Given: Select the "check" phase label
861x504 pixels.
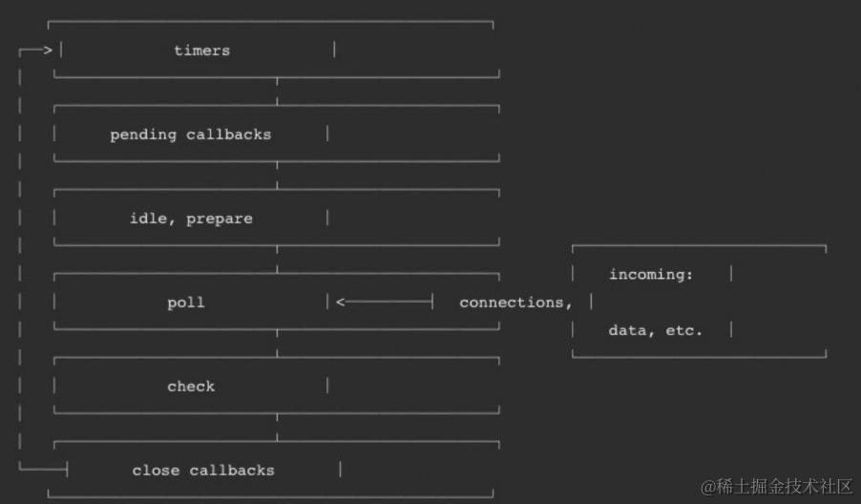Looking at the screenshot, I should coord(191,387).
